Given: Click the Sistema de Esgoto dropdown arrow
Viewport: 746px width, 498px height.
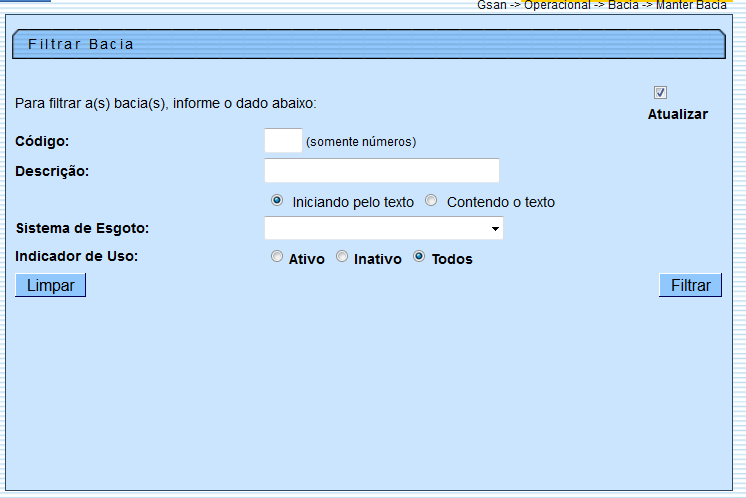Looking at the screenshot, I should coord(495,230).
